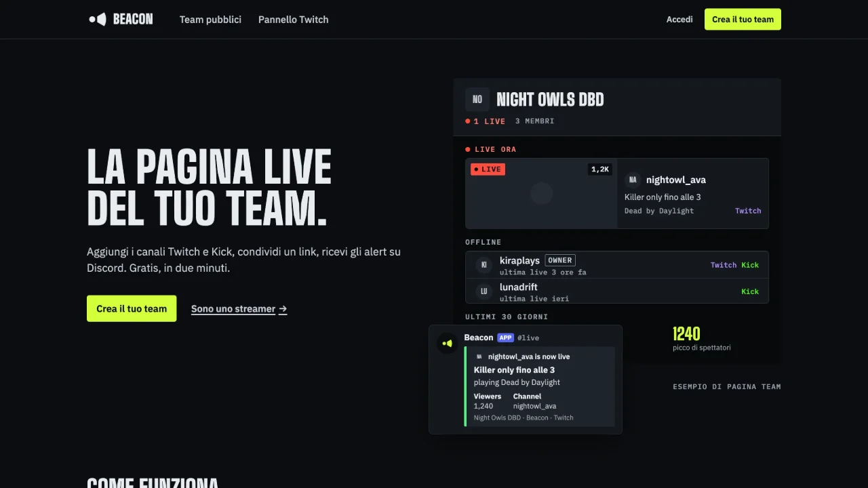The height and width of the screenshot is (488, 868).
Task: Go to Pannello Twitch
Action: point(294,20)
